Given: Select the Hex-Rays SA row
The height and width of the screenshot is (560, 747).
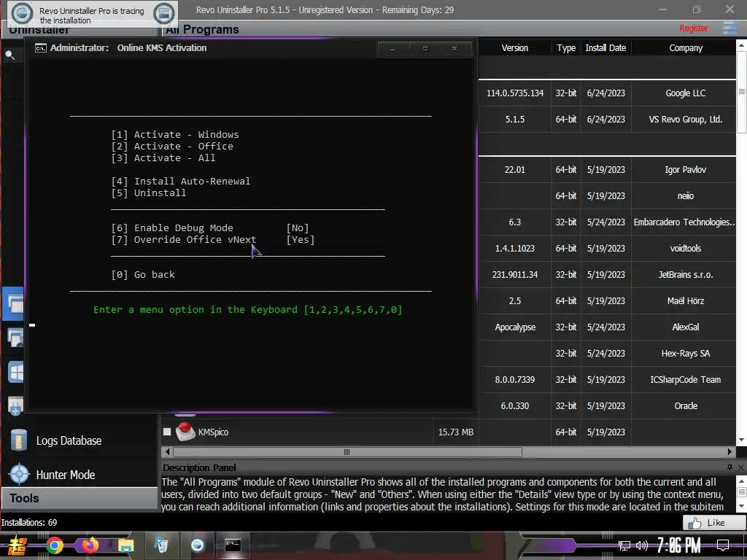Looking at the screenshot, I should tap(608, 354).
